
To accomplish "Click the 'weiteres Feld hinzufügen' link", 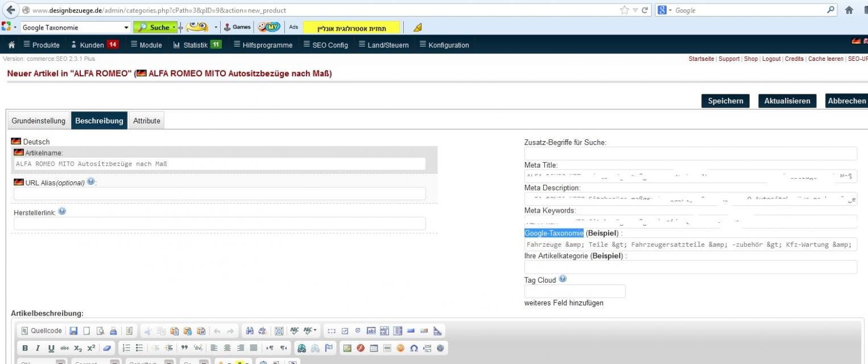I will [563, 303].
